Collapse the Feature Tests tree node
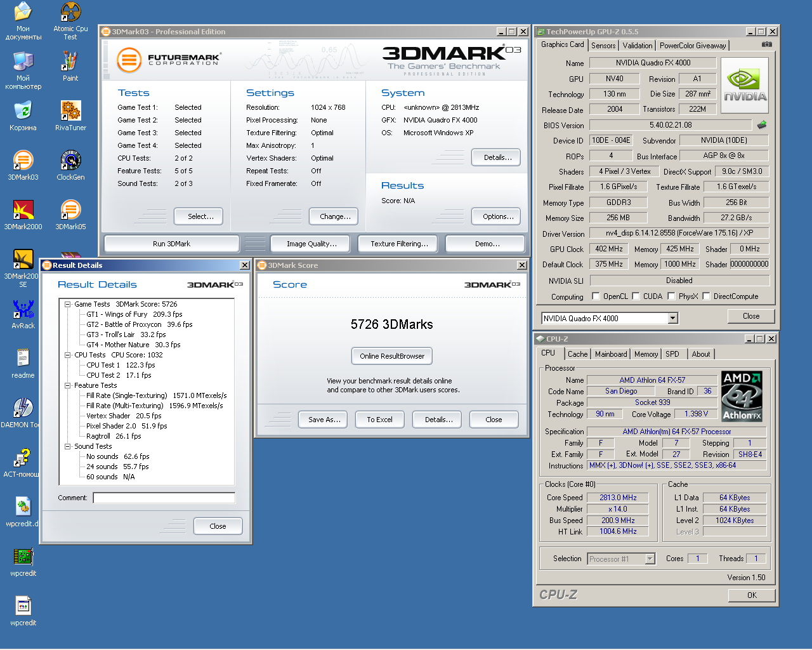 (x=67, y=385)
